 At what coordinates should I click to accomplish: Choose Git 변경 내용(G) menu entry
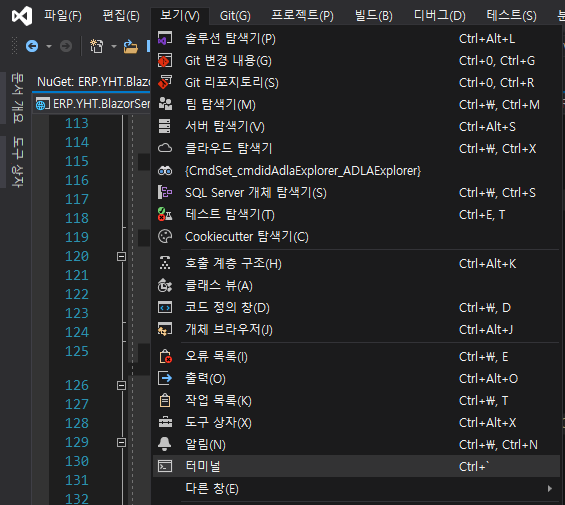pos(357,61)
